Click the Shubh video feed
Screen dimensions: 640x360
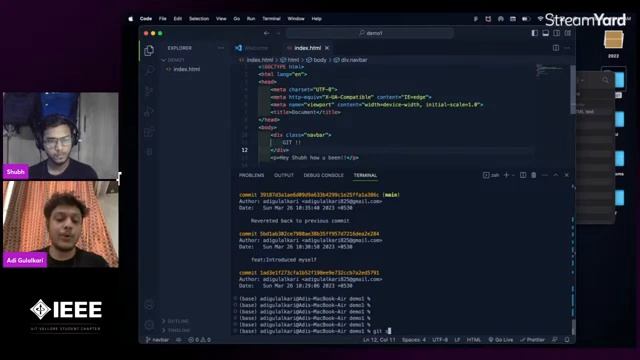(61, 136)
